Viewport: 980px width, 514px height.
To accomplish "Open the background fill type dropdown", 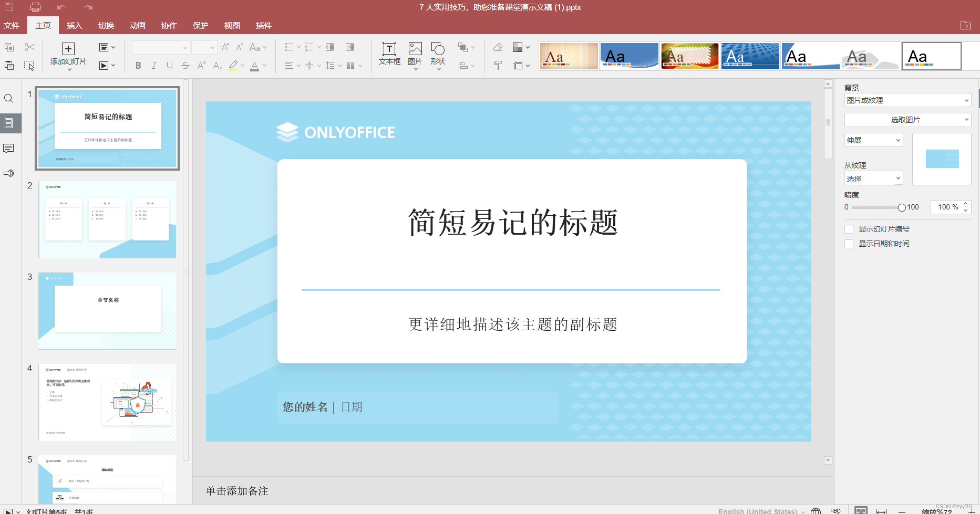I will [x=907, y=100].
